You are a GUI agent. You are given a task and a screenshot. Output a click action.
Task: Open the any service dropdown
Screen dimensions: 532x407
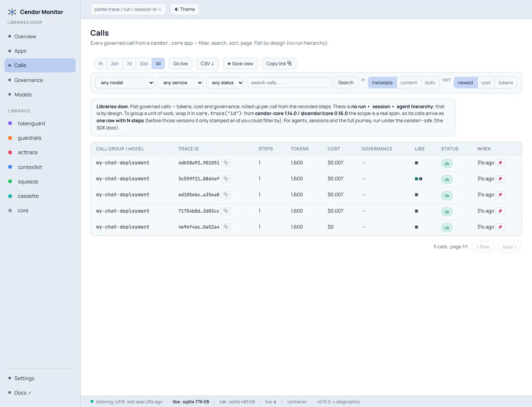(x=180, y=83)
